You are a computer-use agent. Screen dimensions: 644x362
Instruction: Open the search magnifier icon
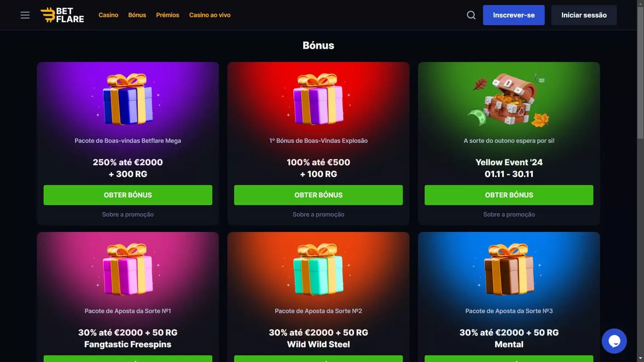point(471,15)
